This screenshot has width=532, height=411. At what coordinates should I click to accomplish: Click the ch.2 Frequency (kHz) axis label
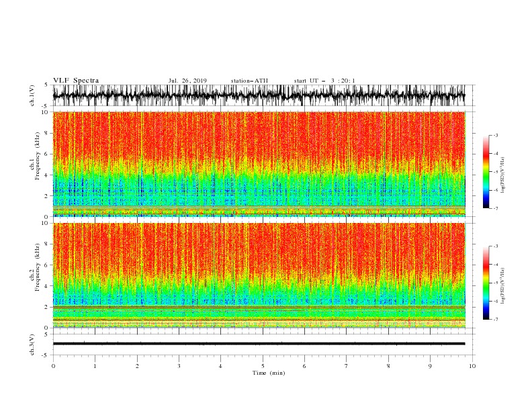34,267
